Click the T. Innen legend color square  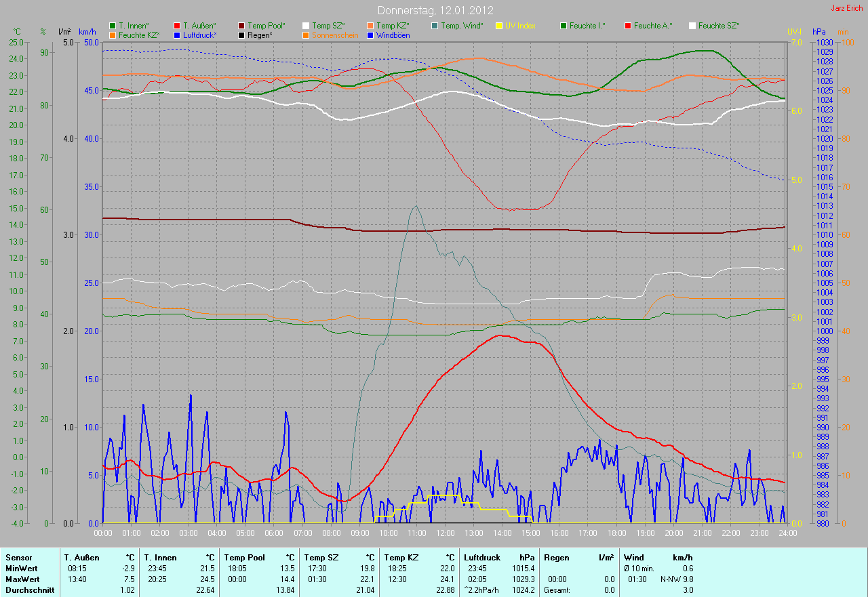point(113,26)
